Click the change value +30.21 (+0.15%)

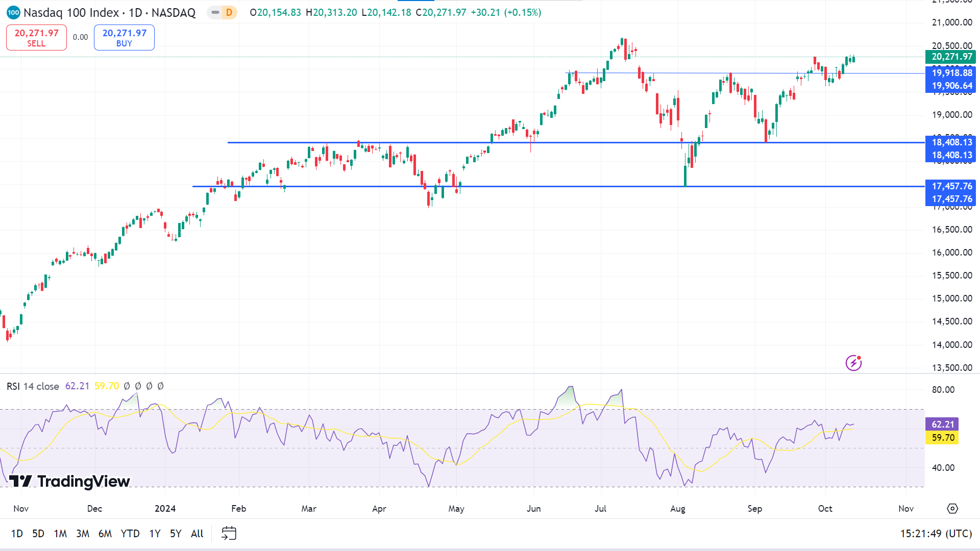506,12
